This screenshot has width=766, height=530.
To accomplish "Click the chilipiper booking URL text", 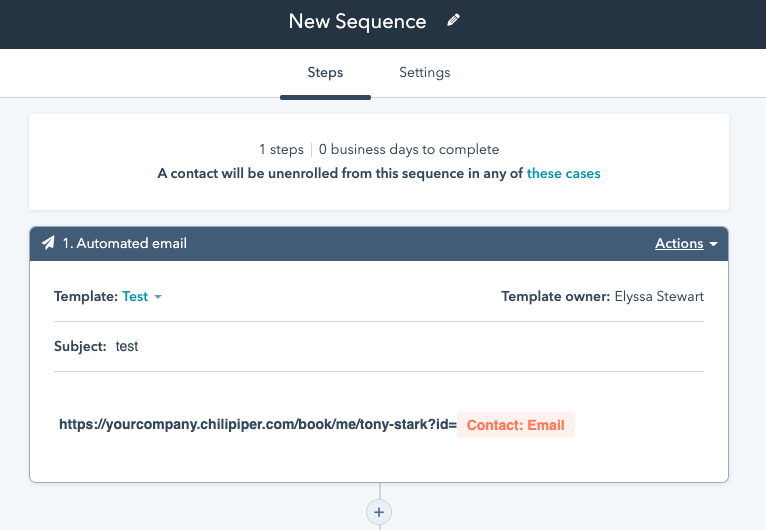I will pyautogui.click(x=258, y=424).
